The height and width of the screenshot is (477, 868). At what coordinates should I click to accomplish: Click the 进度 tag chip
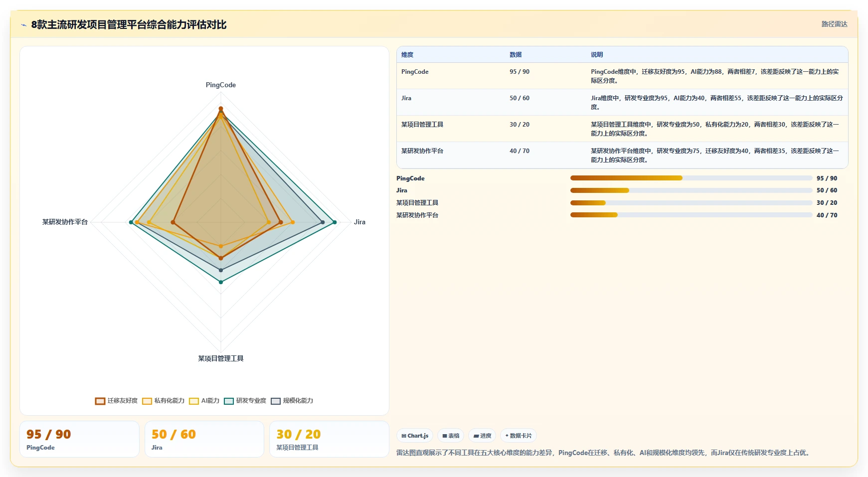(482, 436)
